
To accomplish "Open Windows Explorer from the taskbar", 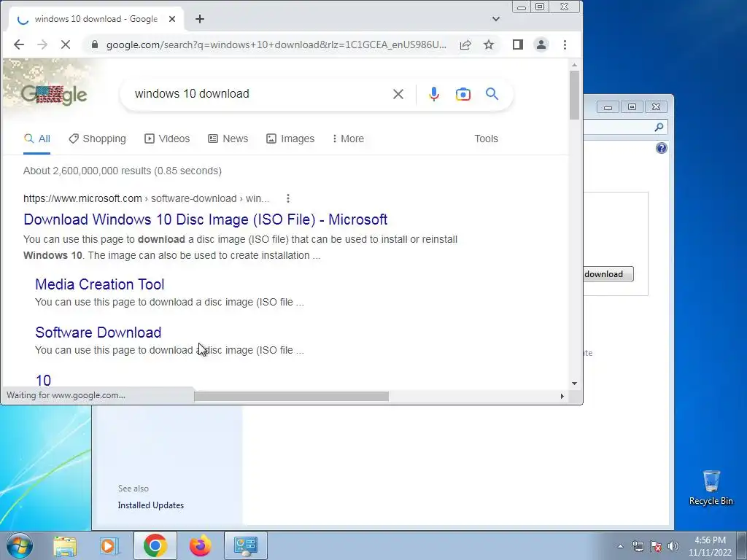I will [x=65, y=545].
